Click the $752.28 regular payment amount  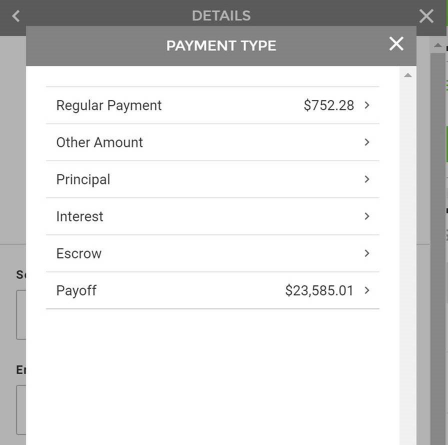329,105
